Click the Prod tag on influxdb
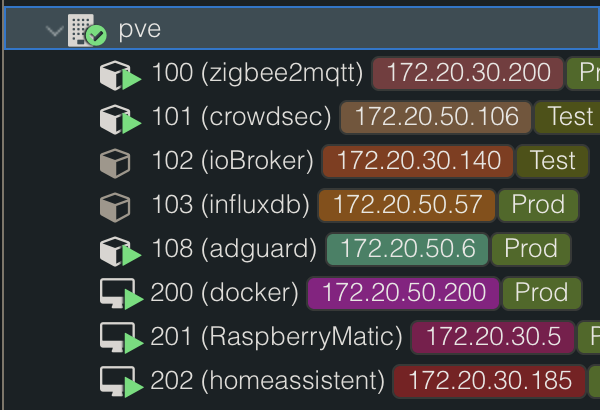Image resolution: width=600 pixels, height=410 pixels. (538, 205)
